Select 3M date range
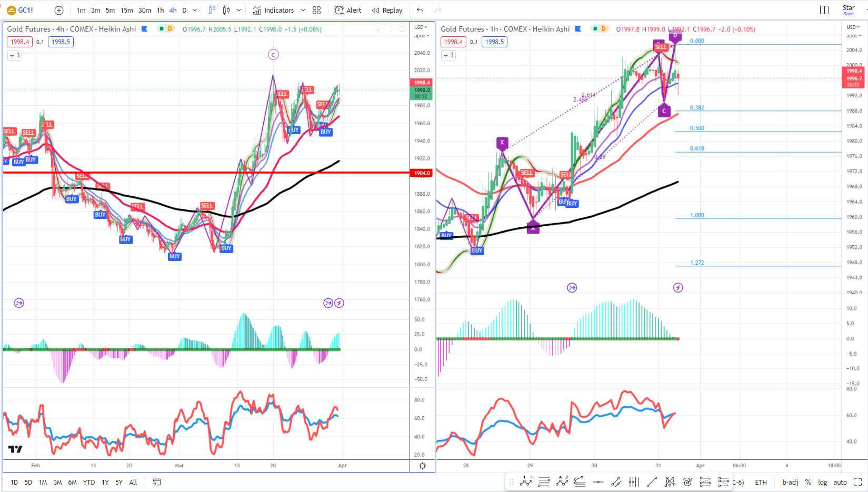This screenshot has height=492, width=868. pos(58,482)
